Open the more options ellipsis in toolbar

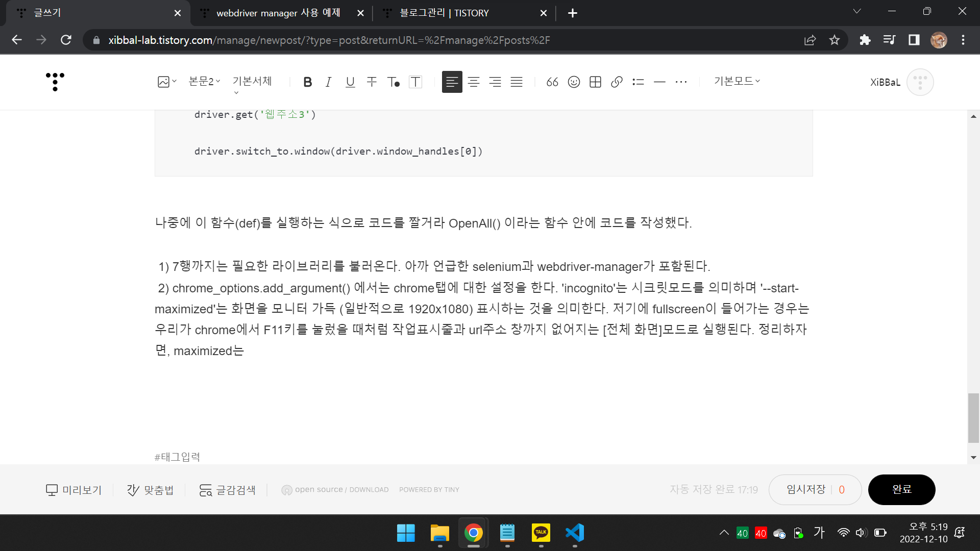point(681,82)
